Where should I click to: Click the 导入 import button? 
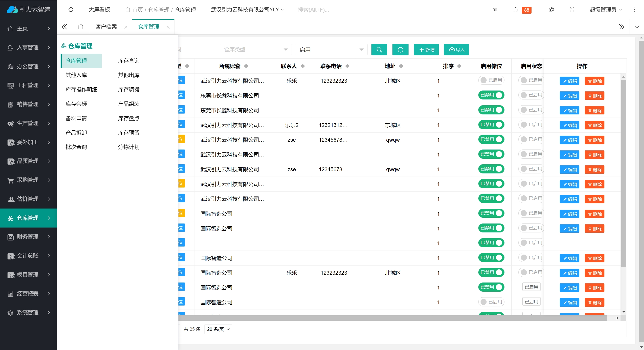[456, 49]
